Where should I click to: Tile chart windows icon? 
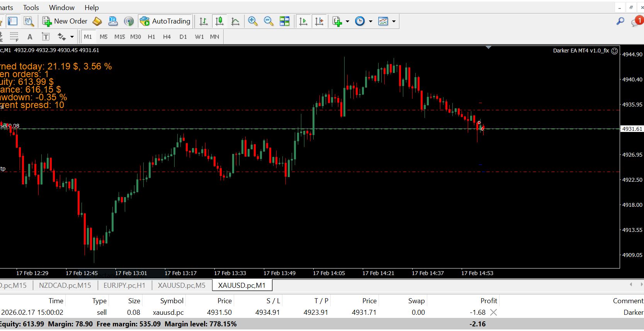click(285, 21)
